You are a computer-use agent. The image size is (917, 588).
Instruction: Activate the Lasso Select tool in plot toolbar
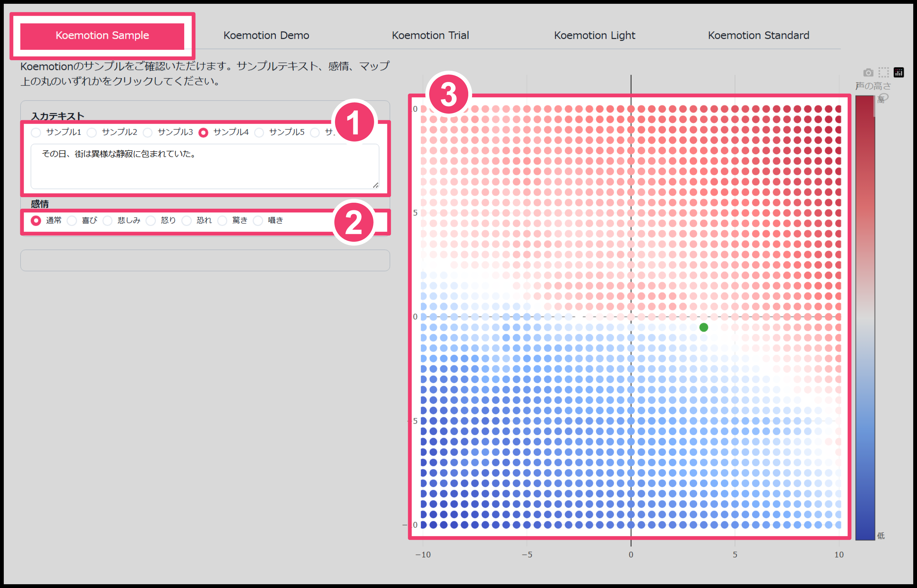click(x=883, y=97)
